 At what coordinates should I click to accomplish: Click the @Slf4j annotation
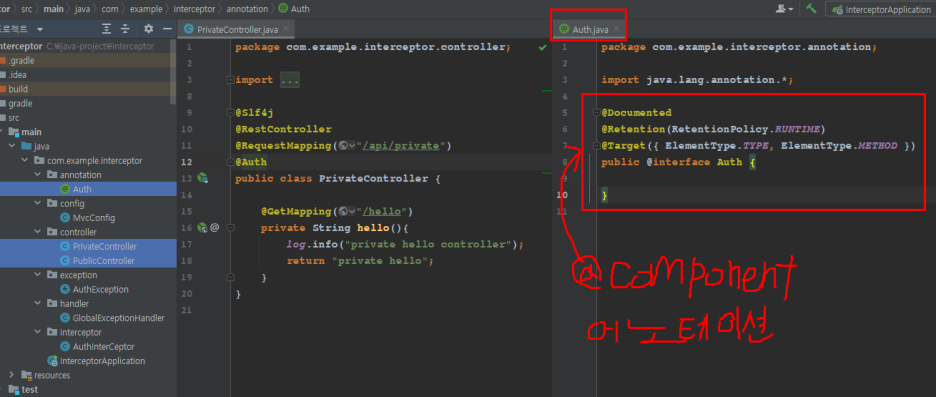coord(254,113)
